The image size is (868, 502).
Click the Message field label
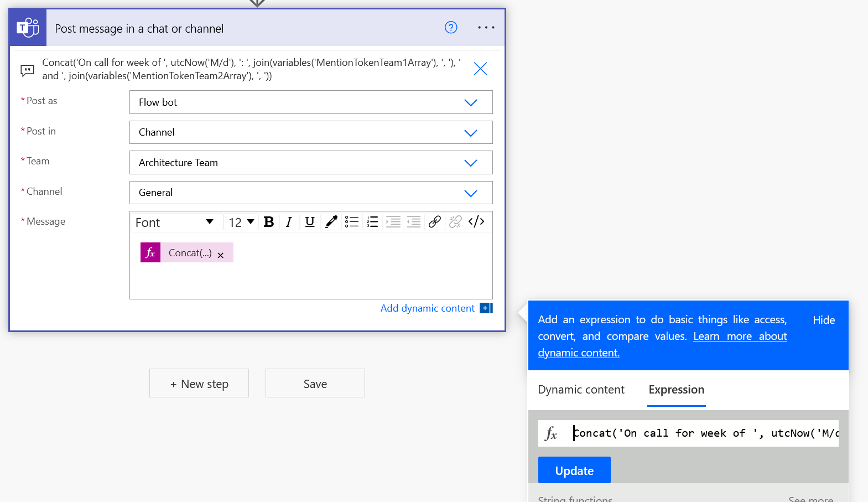(46, 221)
